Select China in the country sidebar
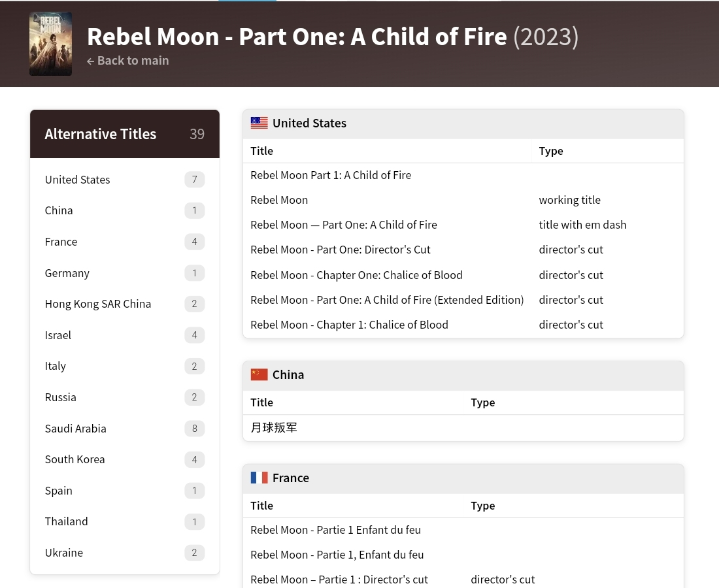This screenshot has height=588, width=719. [x=58, y=210]
